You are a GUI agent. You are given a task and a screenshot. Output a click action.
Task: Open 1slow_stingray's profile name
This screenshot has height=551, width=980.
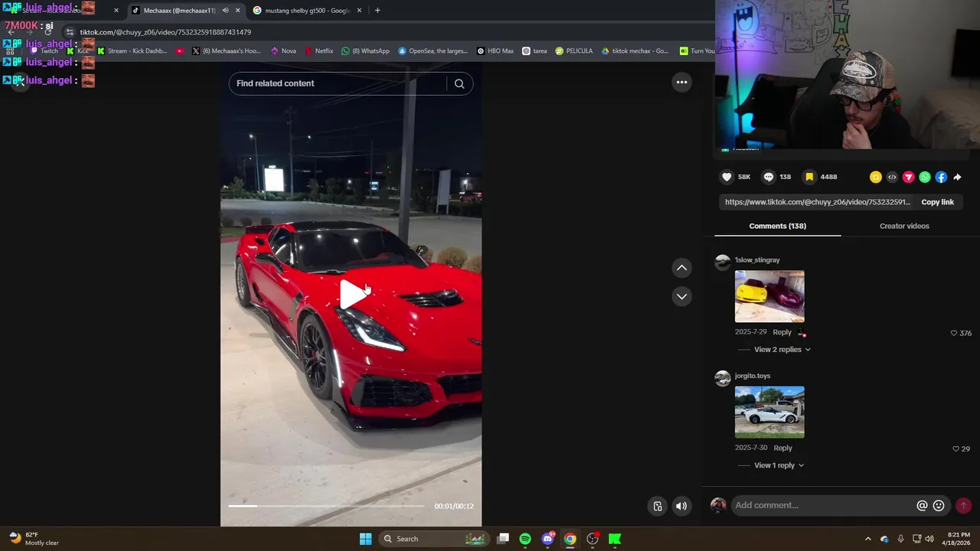(757, 260)
